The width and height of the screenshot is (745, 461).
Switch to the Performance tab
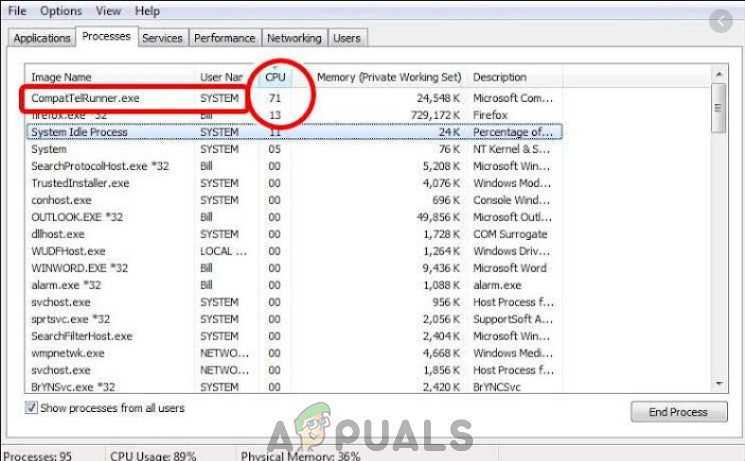[x=224, y=38]
